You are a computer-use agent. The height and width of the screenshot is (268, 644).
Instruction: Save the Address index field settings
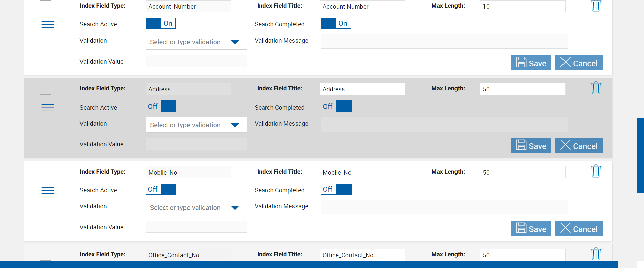coord(531,145)
